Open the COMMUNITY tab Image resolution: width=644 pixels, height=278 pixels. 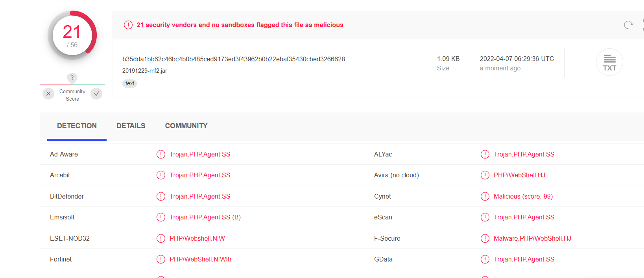(x=186, y=126)
